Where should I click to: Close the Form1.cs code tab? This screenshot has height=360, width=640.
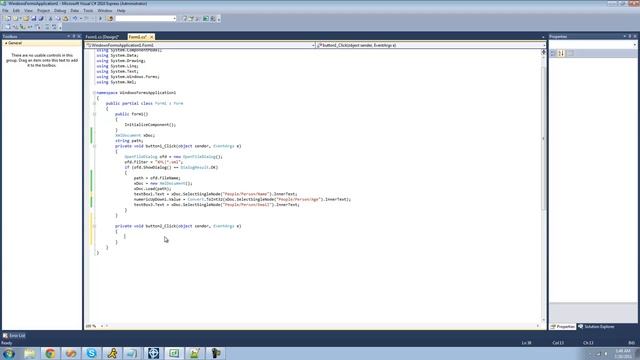click(x=151, y=37)
